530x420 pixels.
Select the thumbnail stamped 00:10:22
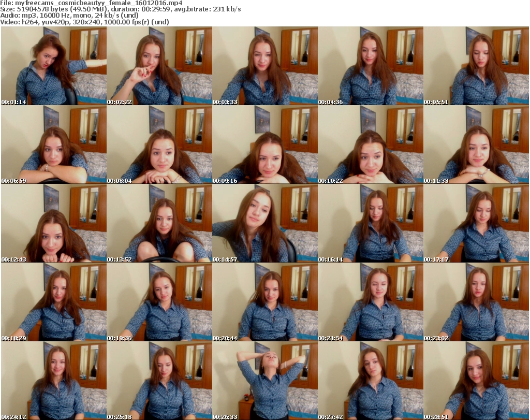pos(371,144)
